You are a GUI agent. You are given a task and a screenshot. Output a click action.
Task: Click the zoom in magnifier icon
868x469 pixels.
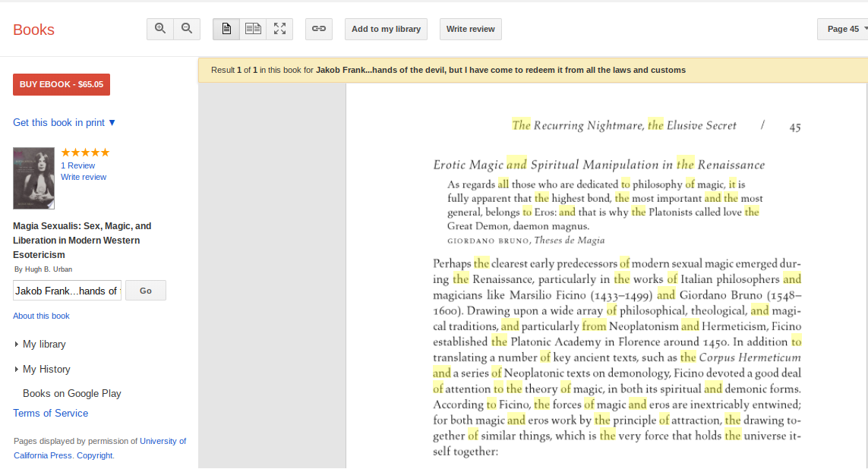pyautogui.click(x=160, y=29)
